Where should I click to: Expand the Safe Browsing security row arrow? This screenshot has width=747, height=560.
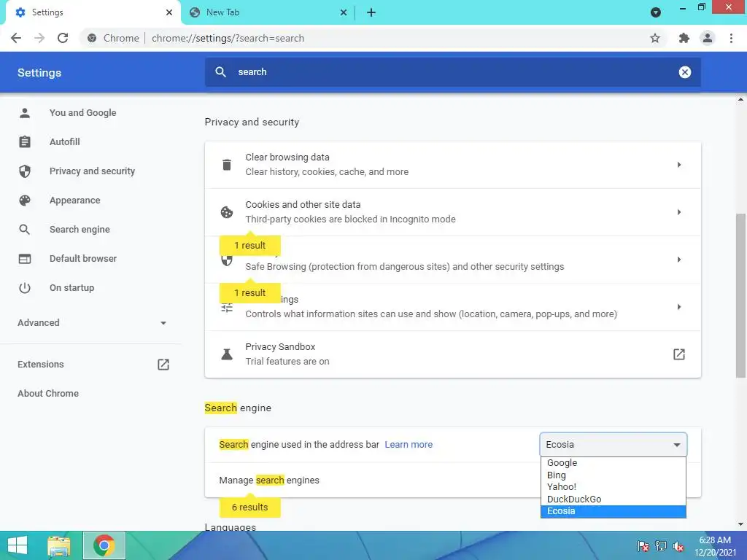(679, 260)
